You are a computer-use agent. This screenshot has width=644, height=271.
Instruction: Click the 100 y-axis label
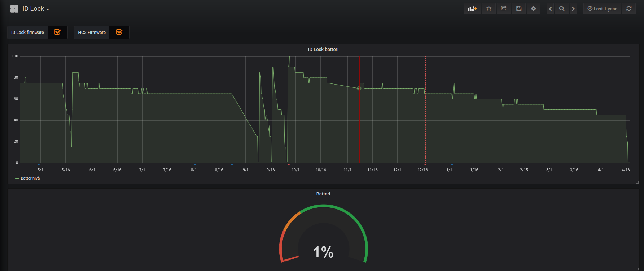pos(15,56)
